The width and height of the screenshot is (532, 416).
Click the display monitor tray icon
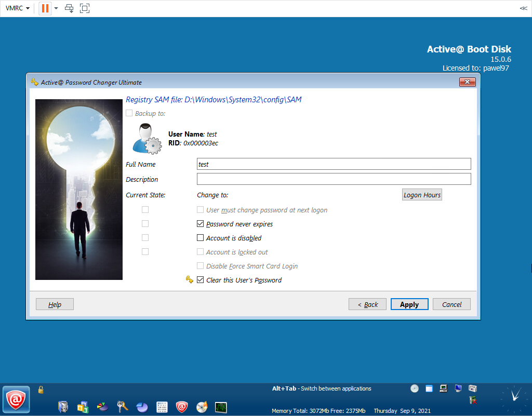(x=458, y=388)
